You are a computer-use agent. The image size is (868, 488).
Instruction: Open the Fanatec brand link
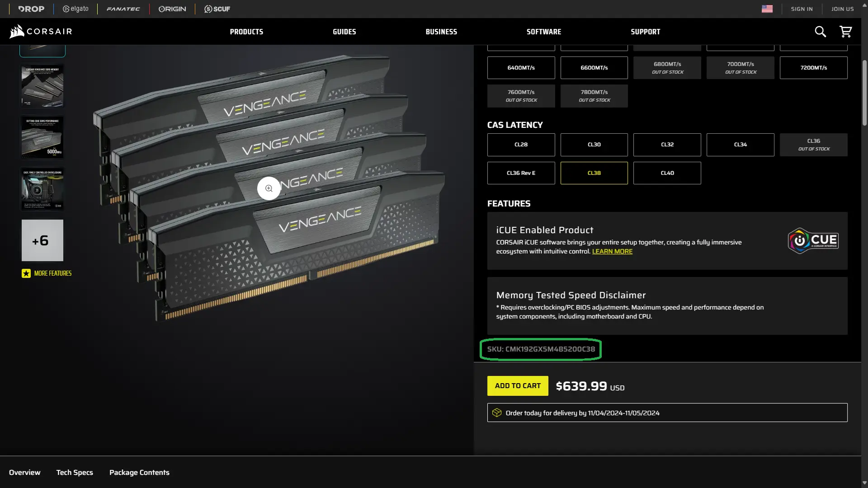click(123, 9)
